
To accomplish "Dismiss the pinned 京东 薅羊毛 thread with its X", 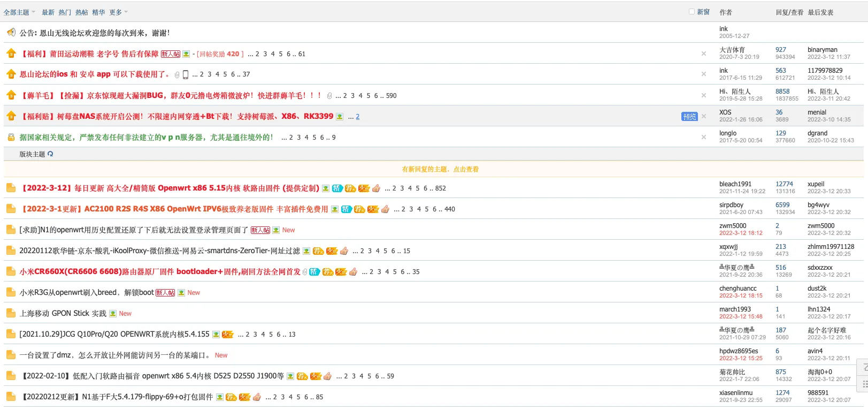I will tap(704, 95).
